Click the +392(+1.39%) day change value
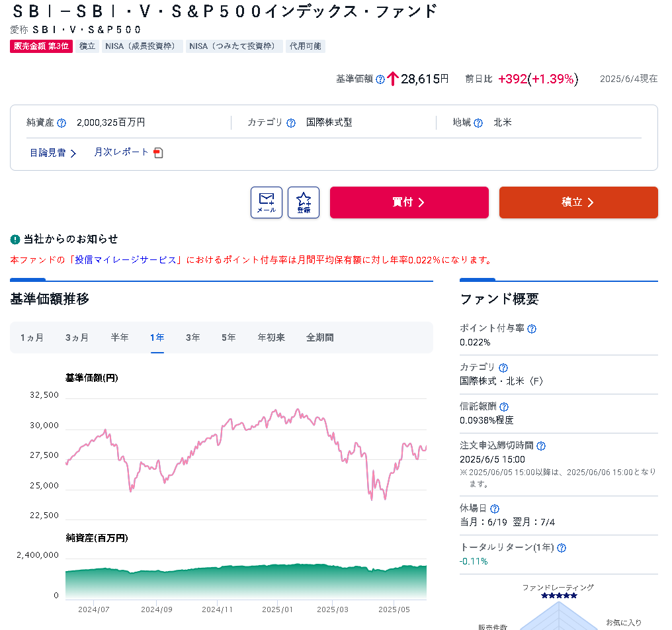Image resolution: width=672 pixels, height=630 pixels. coord(538,79)
